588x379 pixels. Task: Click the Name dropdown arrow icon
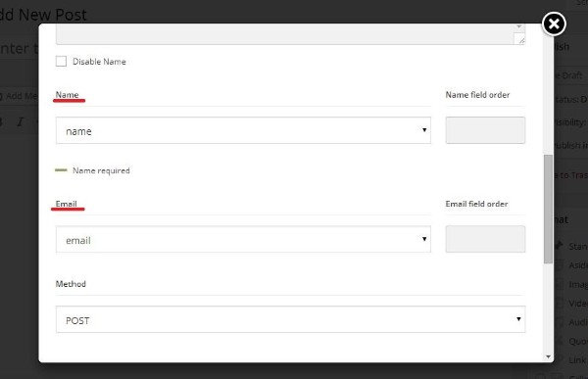coord(424,130)
